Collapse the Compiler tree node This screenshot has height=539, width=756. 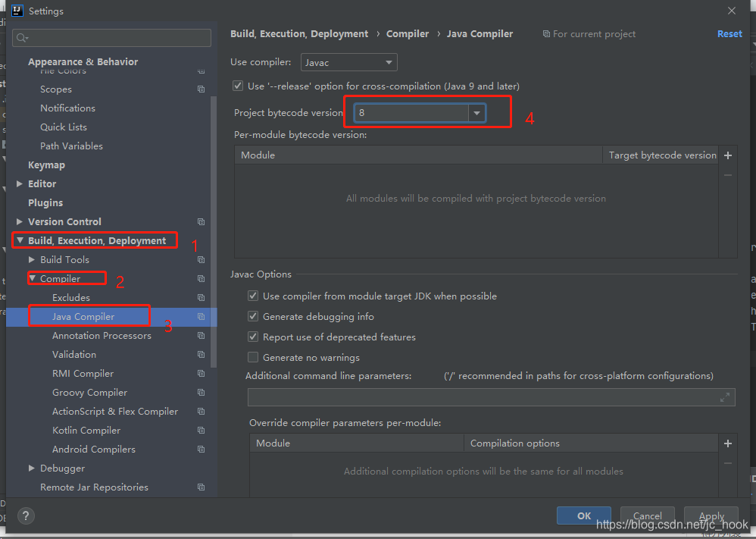pos(32,278)
